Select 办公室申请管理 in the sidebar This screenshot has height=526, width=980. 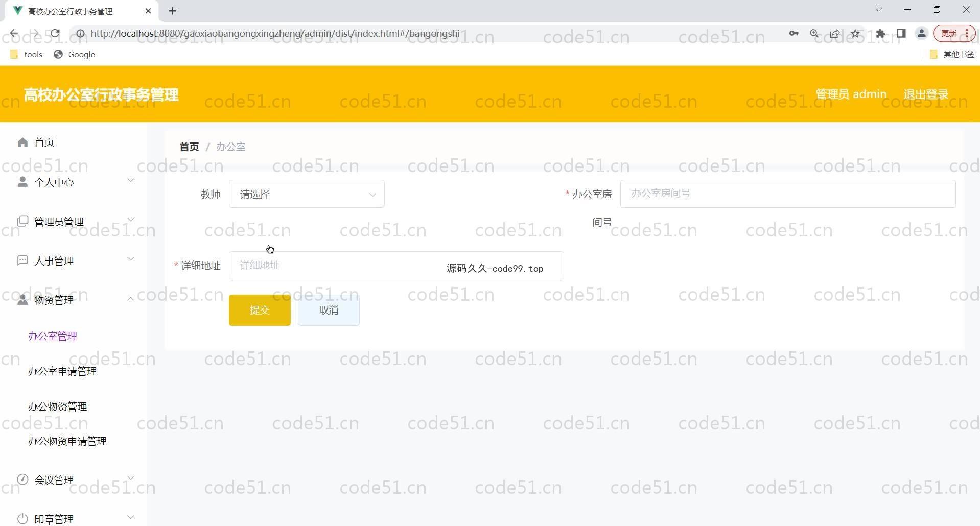62,371
